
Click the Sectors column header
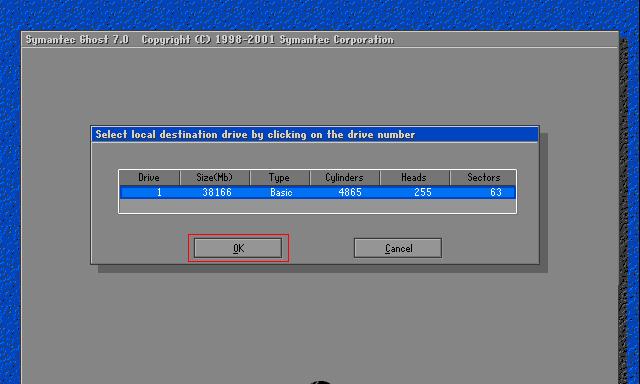pyautogui.click(x=483, y=178)
